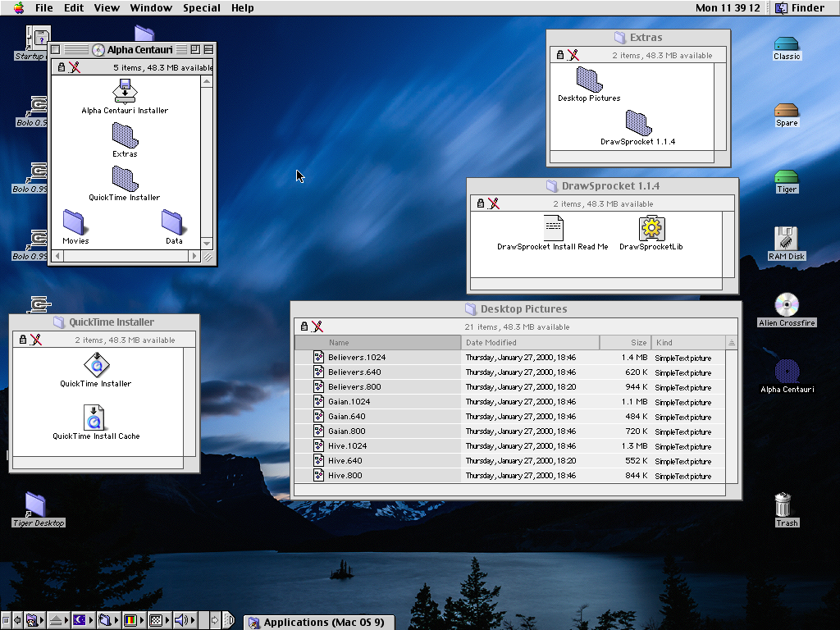
Task: Open the Apple menu
Action: [x=18, y=8]
